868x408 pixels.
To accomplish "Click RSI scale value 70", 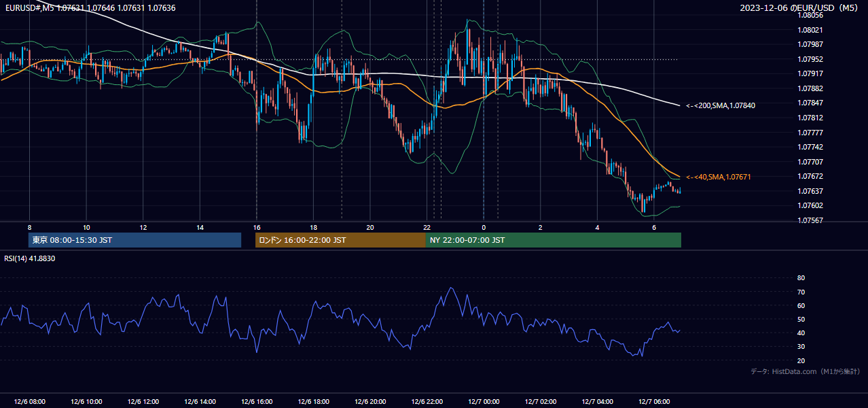I will (x=801, y=292).
